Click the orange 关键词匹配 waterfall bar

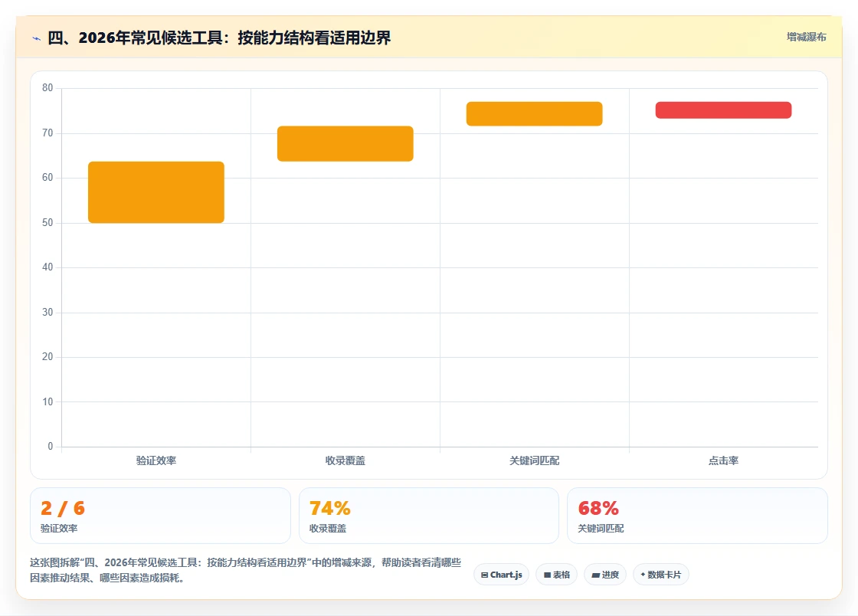click(534, 114)
